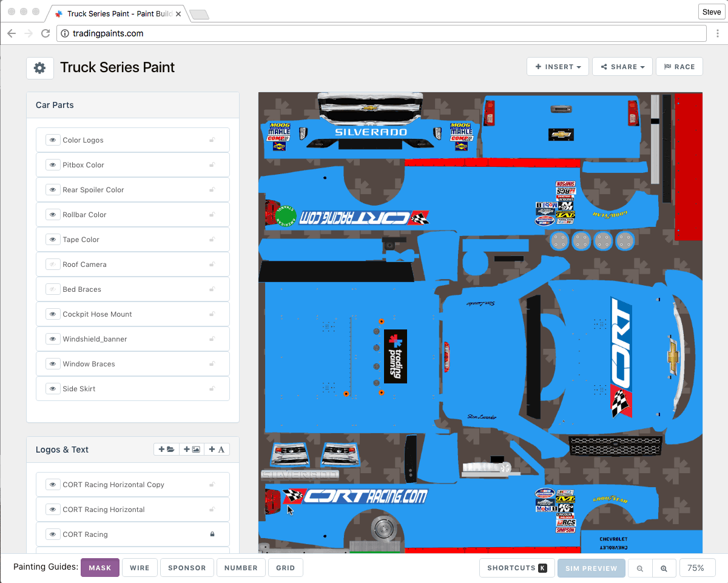Viewport: 728px width, 583px height.
Task: Hide the Side Skirt layer
Action: click(53, 389)
